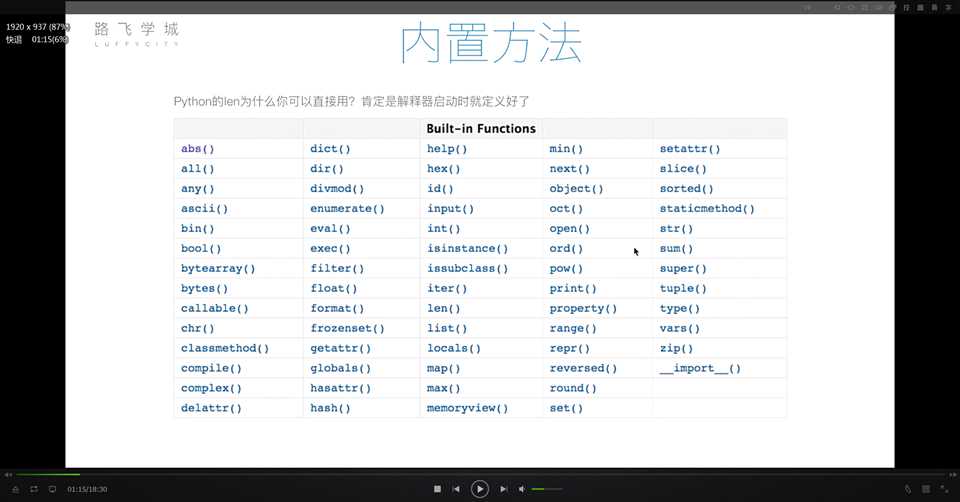Click the staticmethod() function entry

(707, 209)
